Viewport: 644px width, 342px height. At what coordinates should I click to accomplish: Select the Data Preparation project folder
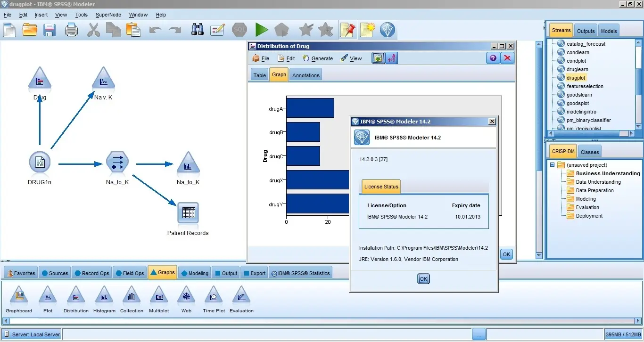point(594,190)
